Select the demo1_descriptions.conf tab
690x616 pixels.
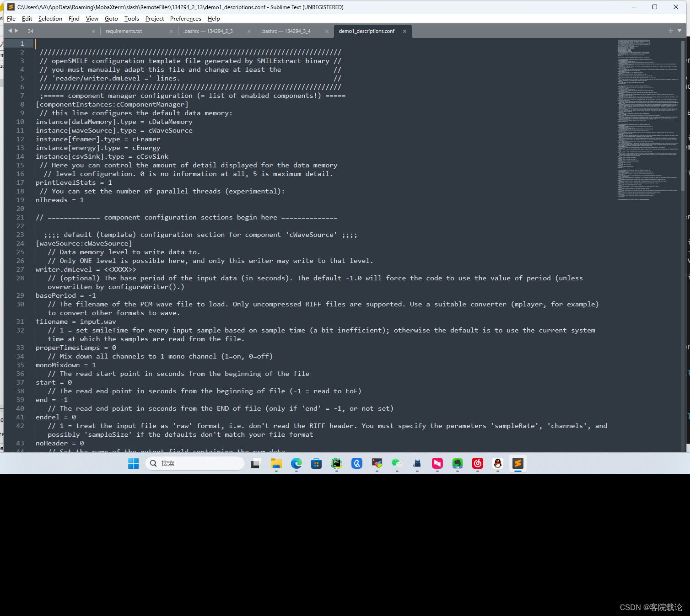click(367, 31)
